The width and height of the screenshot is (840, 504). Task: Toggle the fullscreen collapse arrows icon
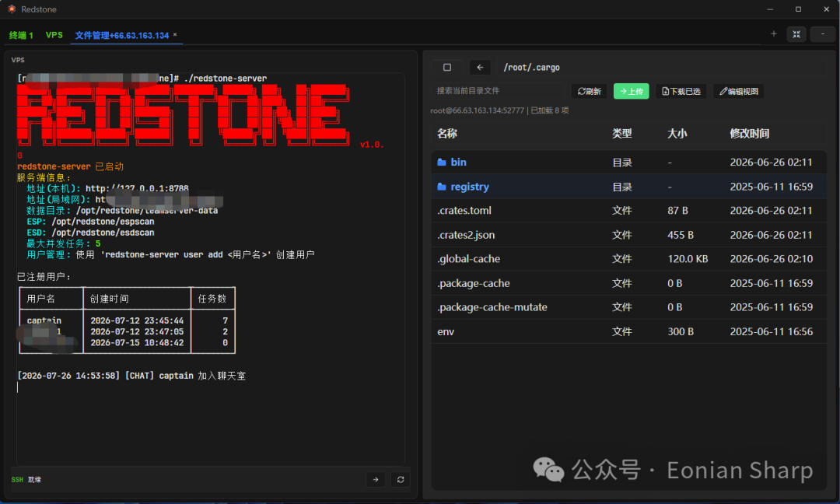tap(796, 34)
